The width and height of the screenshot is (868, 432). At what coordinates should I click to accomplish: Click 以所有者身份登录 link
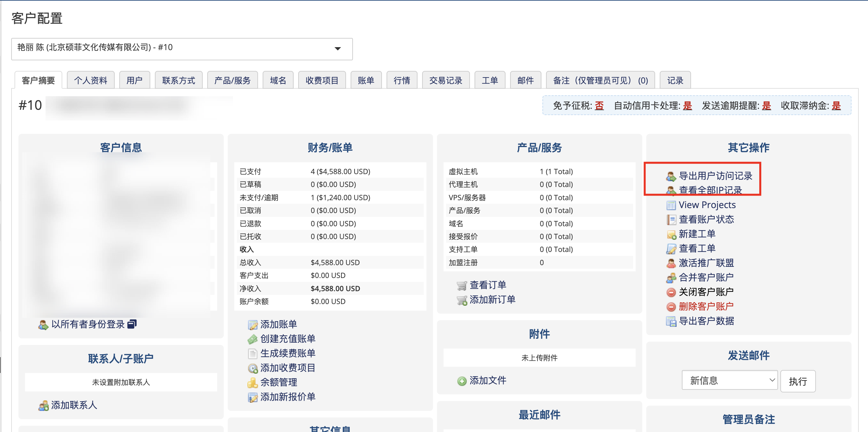pos(88,324)
